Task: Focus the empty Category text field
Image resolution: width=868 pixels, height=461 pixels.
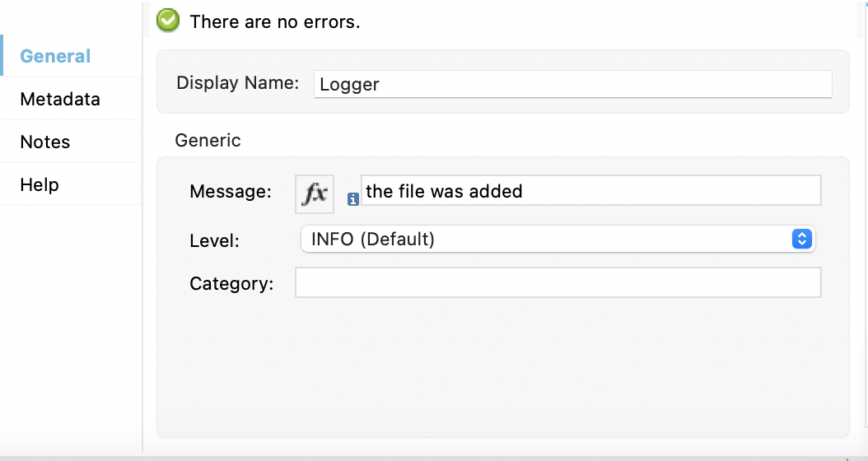Action: [x=558, y=282]
